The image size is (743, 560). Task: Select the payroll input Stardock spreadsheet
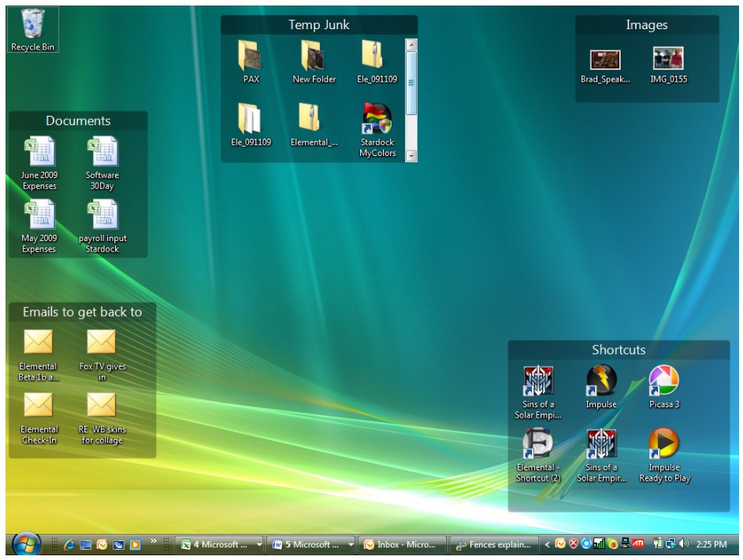(102, 215)
